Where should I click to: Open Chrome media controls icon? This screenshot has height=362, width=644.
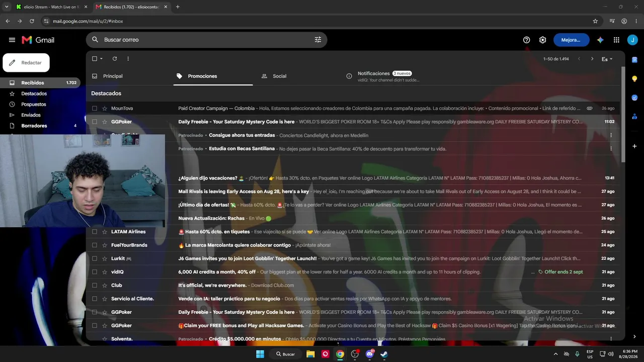tap(612, 21)
